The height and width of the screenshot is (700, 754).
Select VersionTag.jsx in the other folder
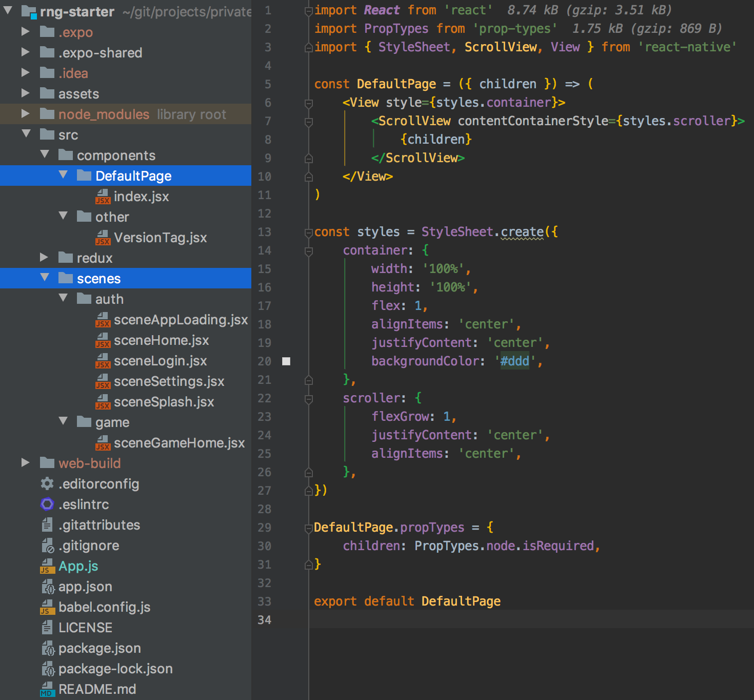(161, 237)
